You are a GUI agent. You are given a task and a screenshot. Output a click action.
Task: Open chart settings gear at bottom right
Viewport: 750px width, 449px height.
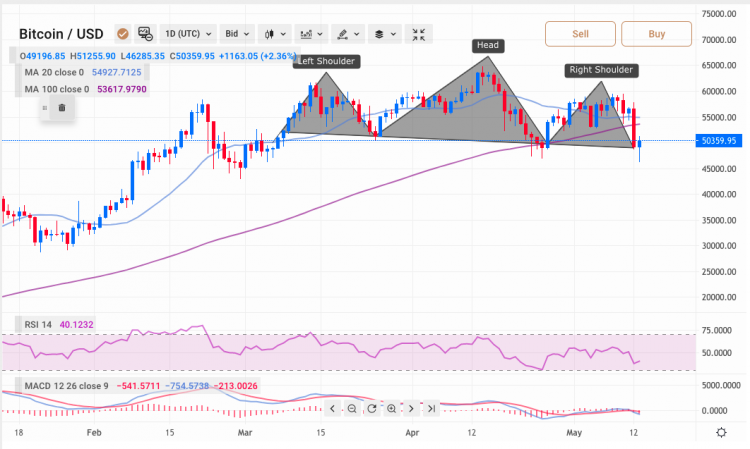(721, 433)
